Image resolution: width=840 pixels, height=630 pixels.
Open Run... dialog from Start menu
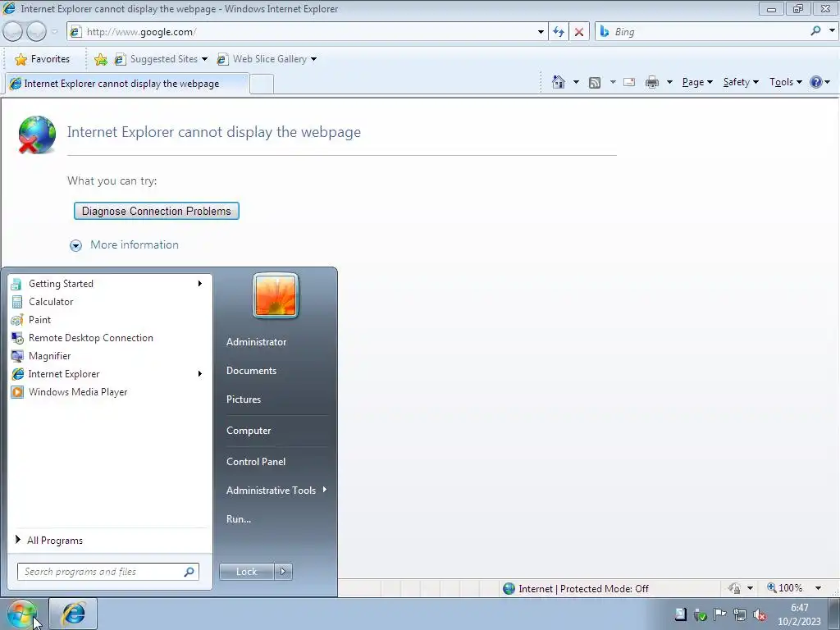[239, 519]
